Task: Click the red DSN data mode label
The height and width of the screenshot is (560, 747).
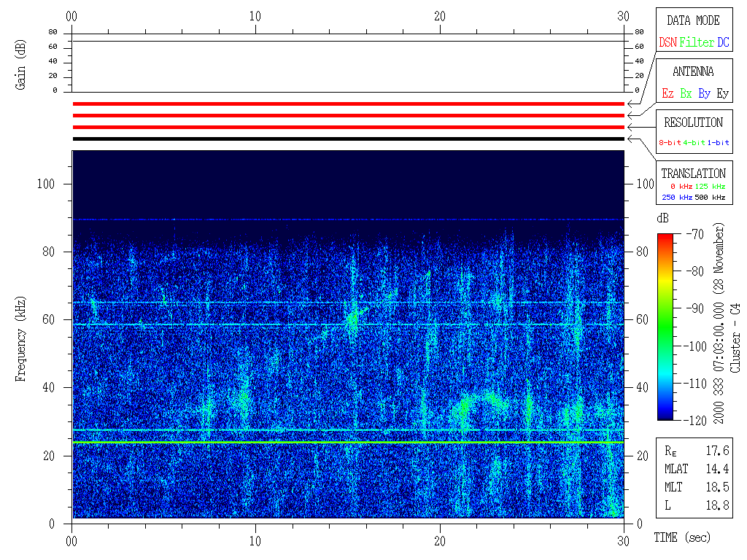Action: pos(667,42)
